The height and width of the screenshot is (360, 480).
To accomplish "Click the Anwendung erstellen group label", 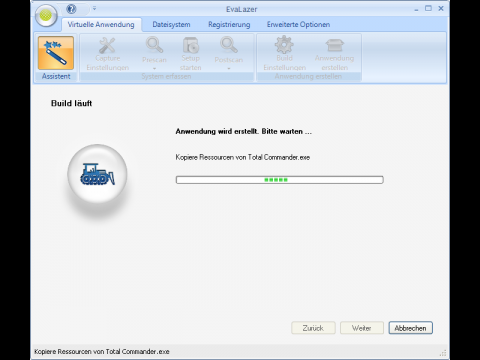I will (308, 76).
